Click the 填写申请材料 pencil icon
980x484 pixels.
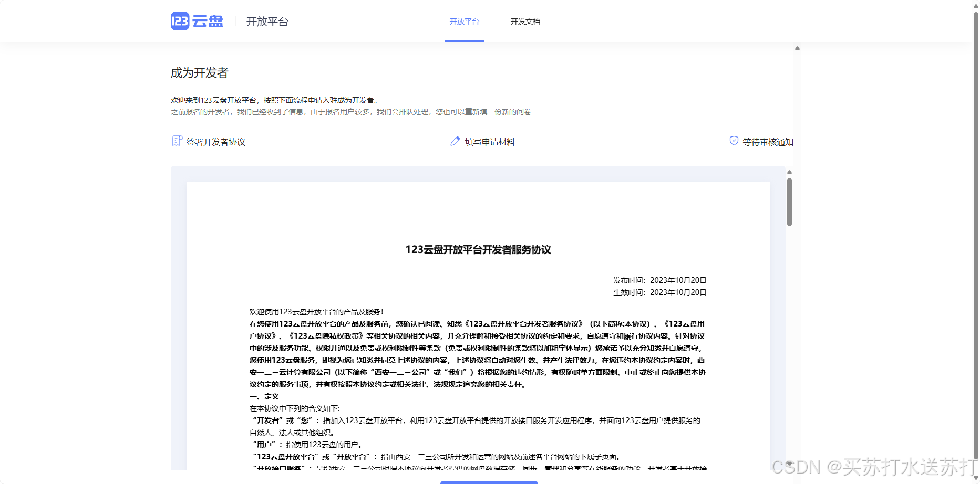455,141
